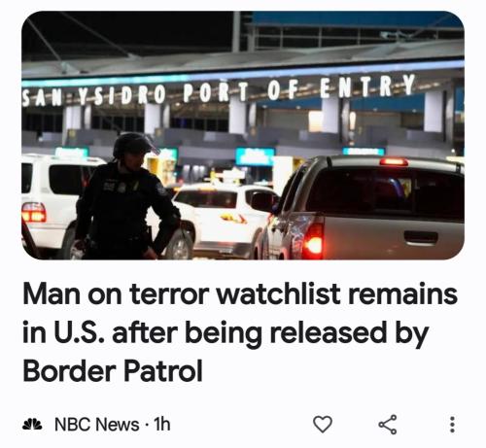Open the NBC News source name
Image resolution: width=486 pixels, height=448 pixels.
(x=97, y=425)
